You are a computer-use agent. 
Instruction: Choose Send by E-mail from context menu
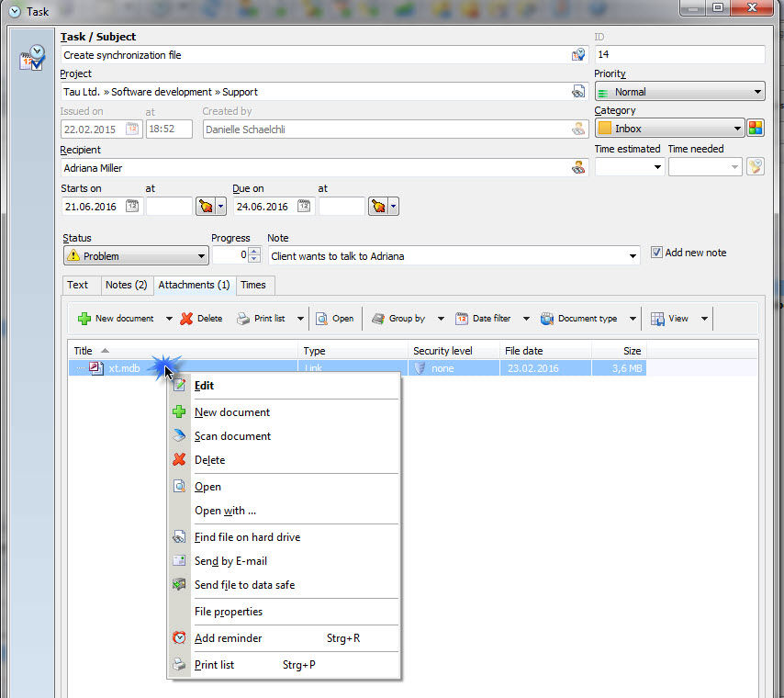pyautogui.click(x=230, y=561)
